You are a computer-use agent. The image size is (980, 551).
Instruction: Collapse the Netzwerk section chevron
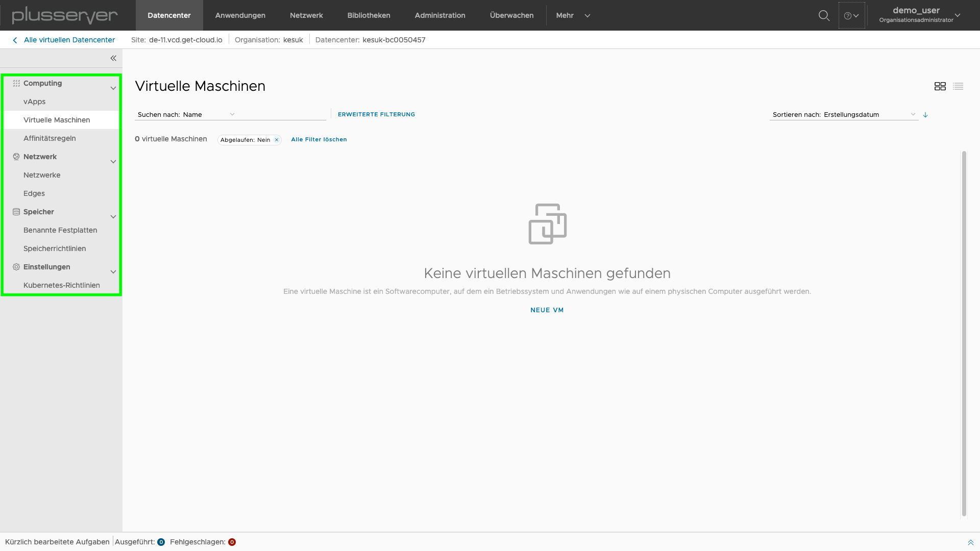[x=113, y=162]
